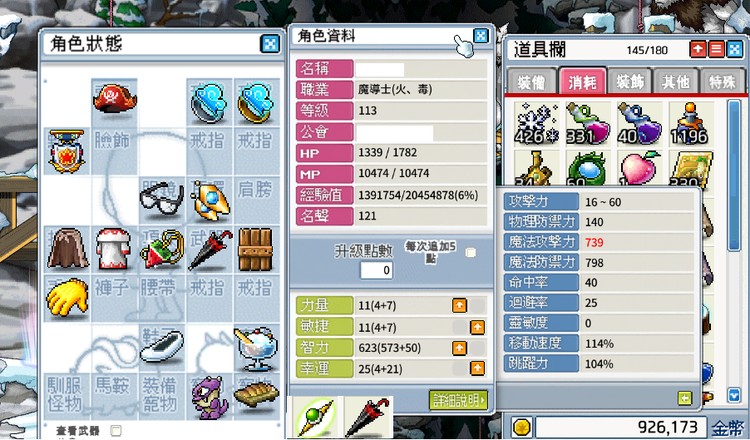This screenshot has height=440, width=750.
Task: Click the pink peach consumable item
Action: tap(639, 168)
